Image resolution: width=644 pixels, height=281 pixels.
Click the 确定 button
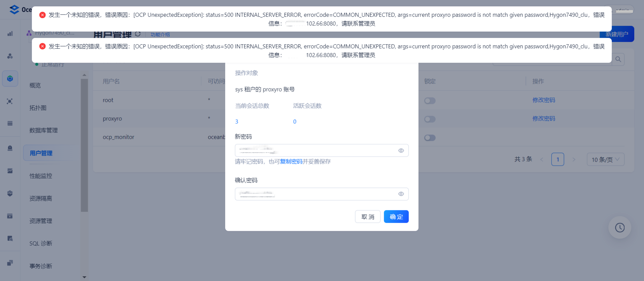coord(396,217)
